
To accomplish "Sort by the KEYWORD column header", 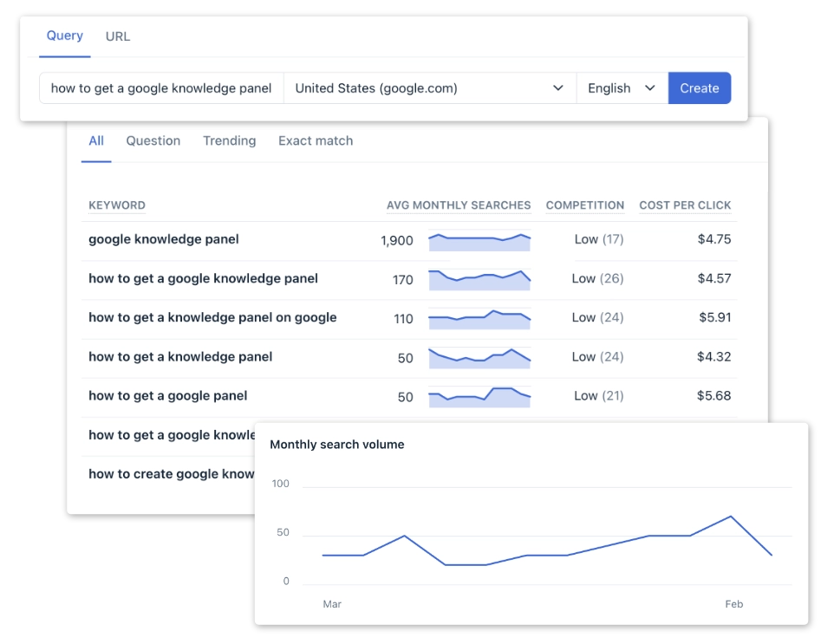I will 117,205.
